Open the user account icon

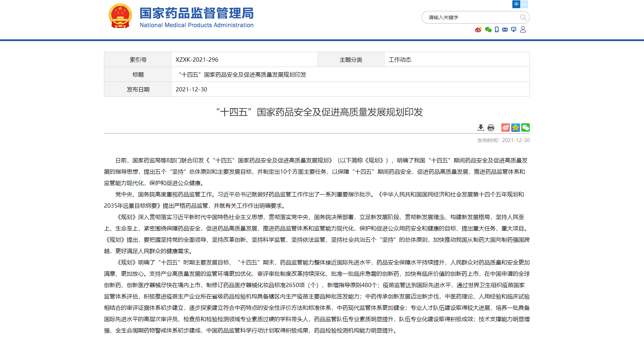[523, 30]
